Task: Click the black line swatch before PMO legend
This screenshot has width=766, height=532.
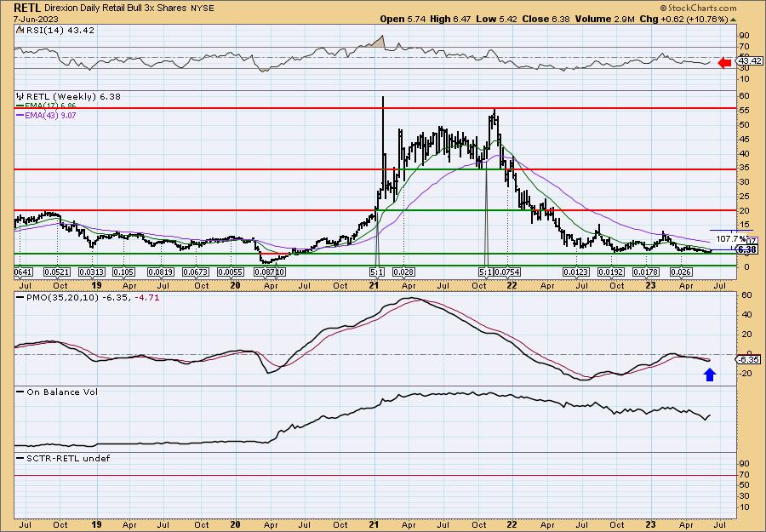Action: pyautogui.click(x=21, y=298)
